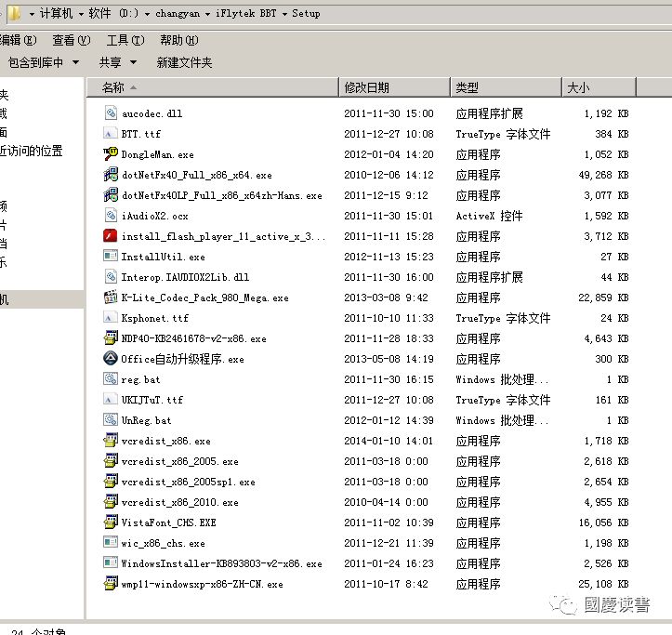This screenshot has height=635, width=672.
Task: Click the ActiveX 控件 type cell
Action: 489,216
